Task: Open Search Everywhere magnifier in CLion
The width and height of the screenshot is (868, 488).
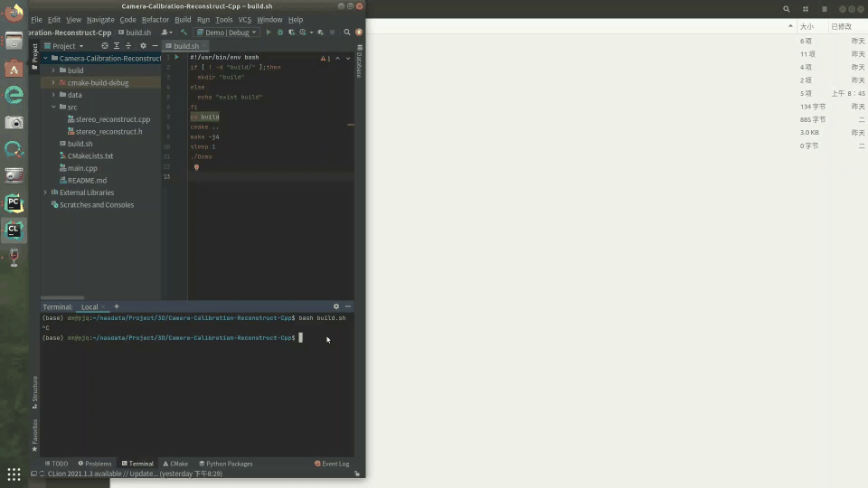Action: [x=347, y=33]
